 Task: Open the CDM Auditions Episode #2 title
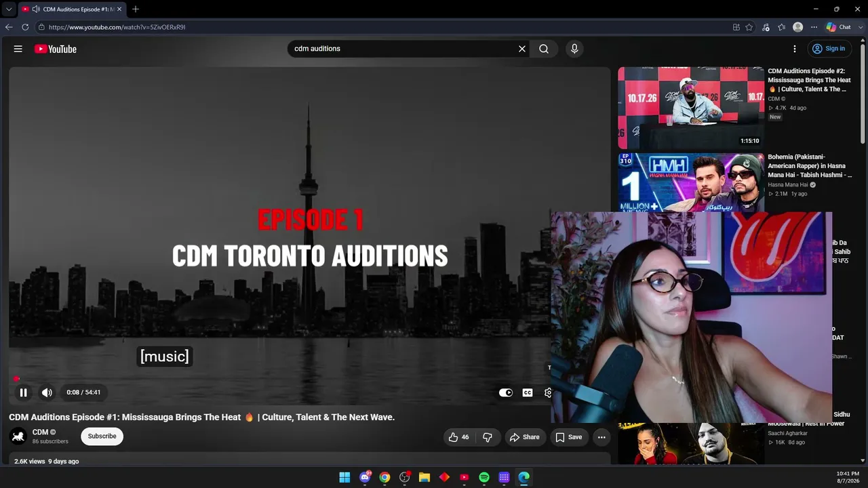810,80
